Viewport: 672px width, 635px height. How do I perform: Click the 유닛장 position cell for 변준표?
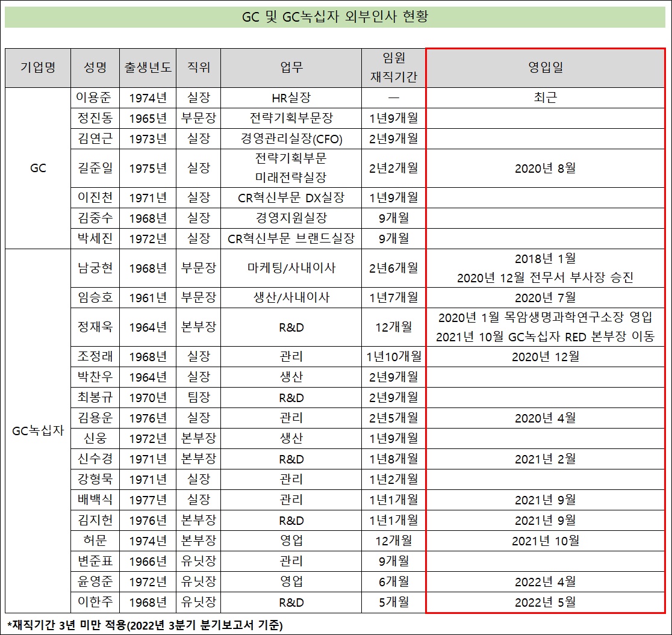pyautogui.click(x=198, y=561)
